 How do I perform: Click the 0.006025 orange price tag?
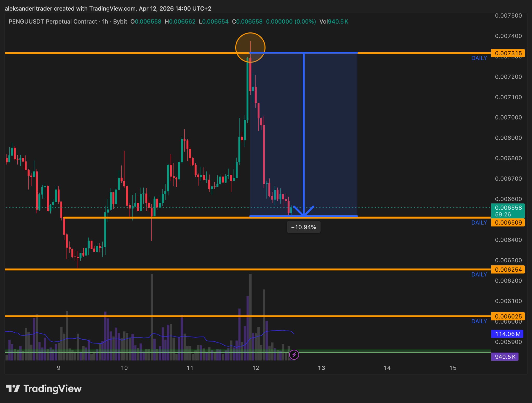tap(508, 316)
